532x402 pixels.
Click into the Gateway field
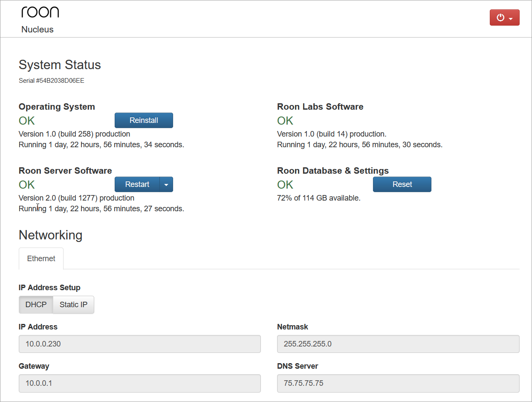[x=139, y=383]
